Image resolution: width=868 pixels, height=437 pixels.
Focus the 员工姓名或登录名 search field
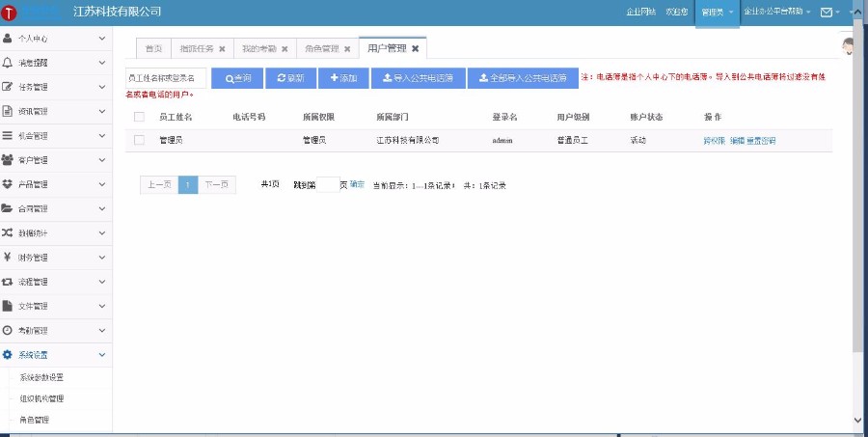pyautogui.click(x=166, y=78)
